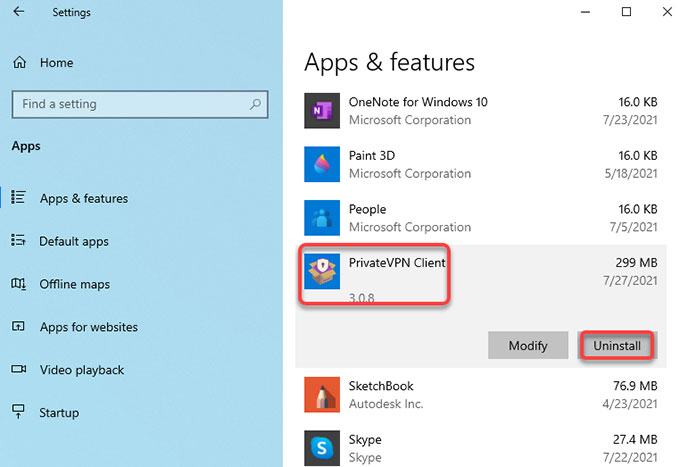Focus the Find a setting box
Viewport: 680px width, 467px height.
pos(140,104)
